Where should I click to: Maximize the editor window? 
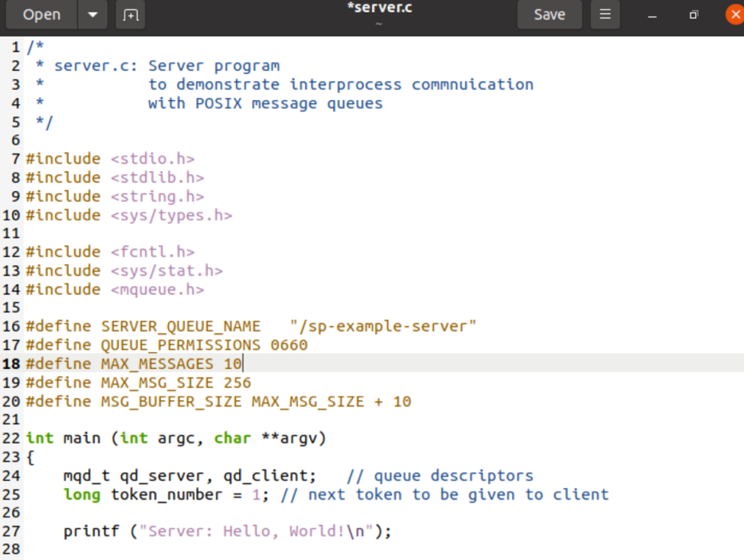(x=694, y=15)
